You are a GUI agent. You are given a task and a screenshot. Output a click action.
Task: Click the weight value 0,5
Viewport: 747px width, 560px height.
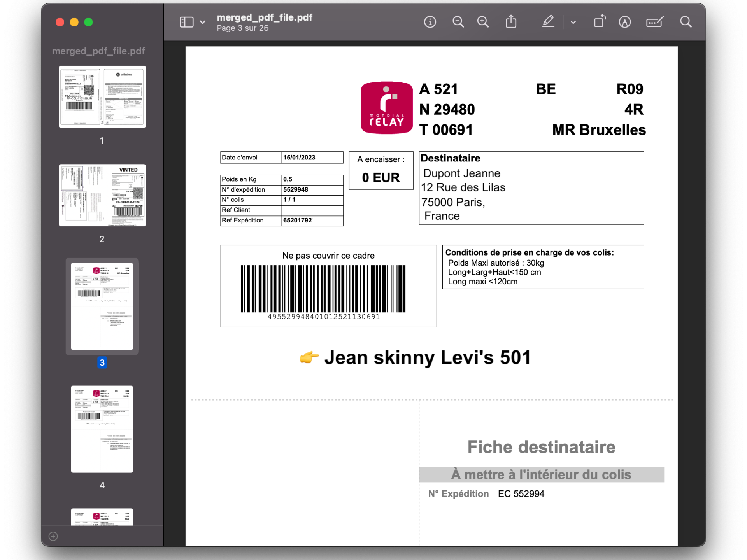point(288,179)
